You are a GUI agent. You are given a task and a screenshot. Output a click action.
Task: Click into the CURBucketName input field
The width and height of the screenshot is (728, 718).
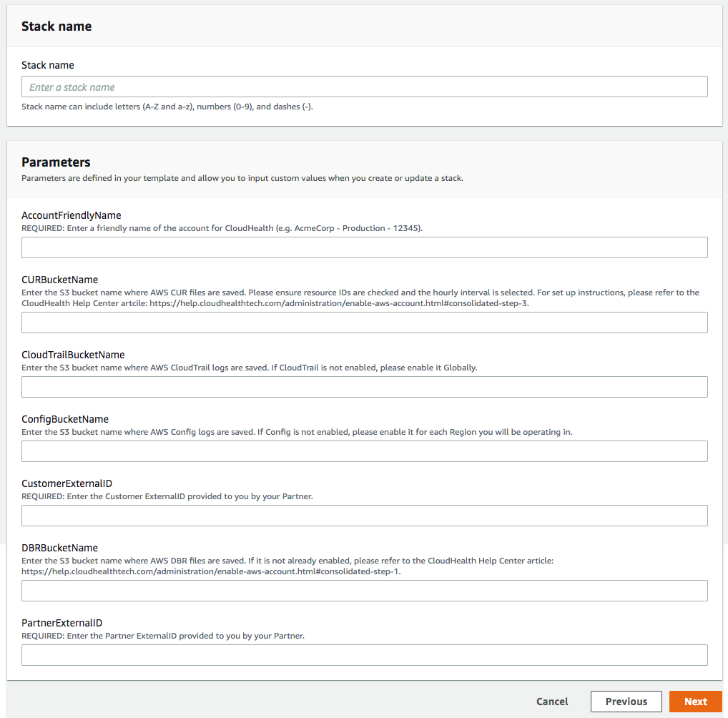364,323
